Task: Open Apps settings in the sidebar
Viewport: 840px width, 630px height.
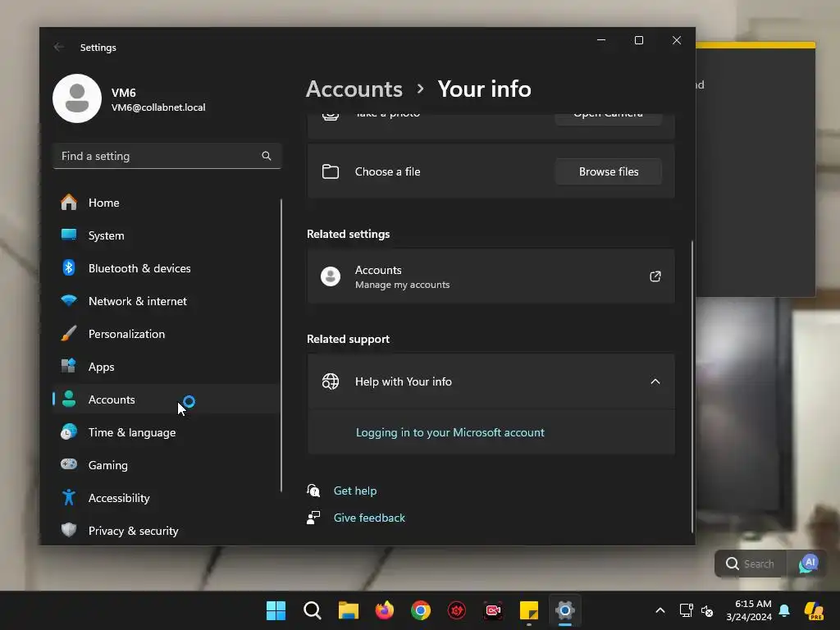Action: (166, 367)
